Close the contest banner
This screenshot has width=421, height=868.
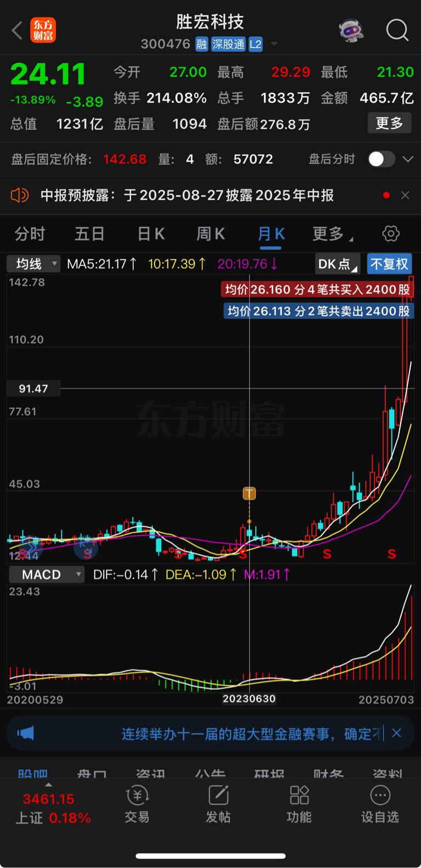coord(396,733)
